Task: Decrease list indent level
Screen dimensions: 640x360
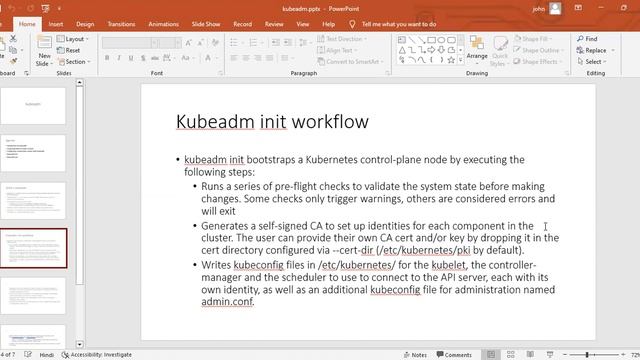Action: (x=276, y=42)
